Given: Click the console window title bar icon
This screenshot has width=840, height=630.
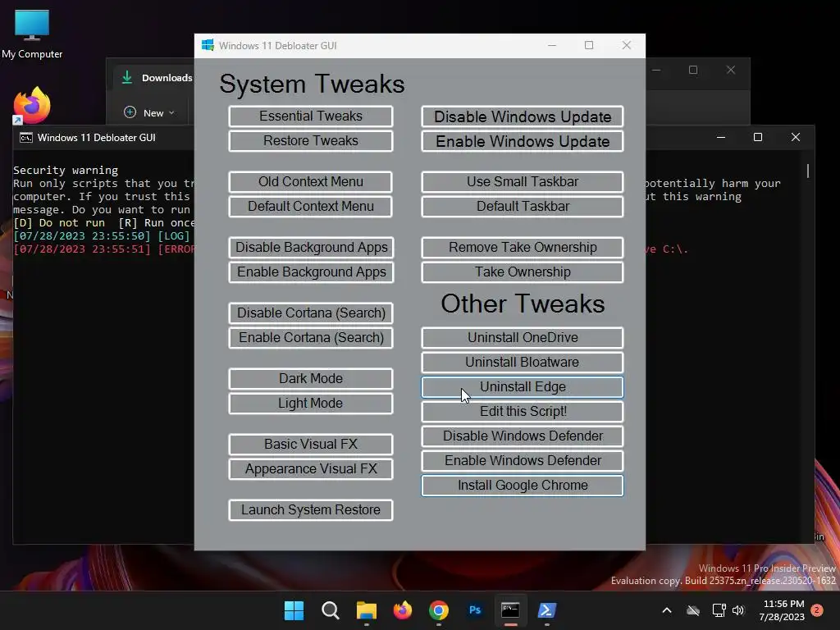Looking at the screenshot, I should pos(25,138).
